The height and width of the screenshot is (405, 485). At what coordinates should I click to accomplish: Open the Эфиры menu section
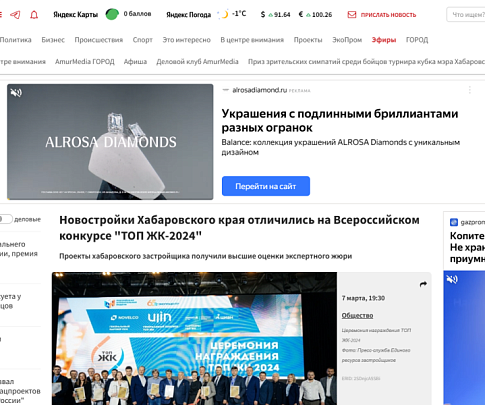pyautogui.click(x=384, y=40)
